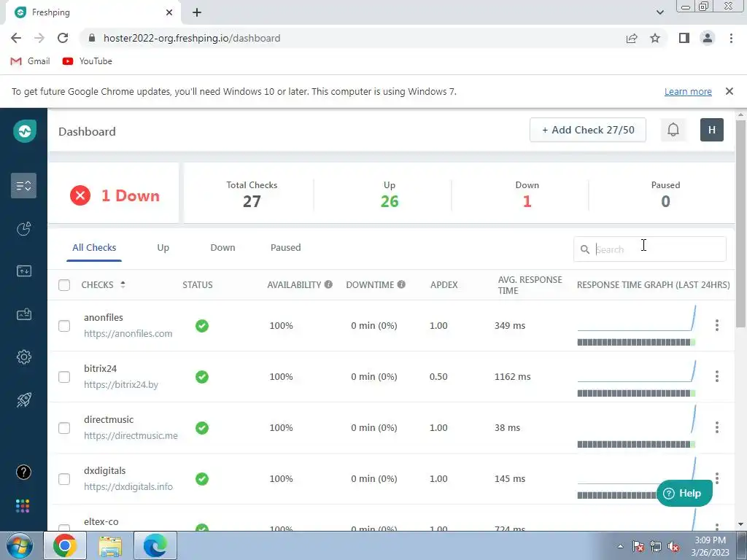Click the search magnifier icon
The height and width of the screenshot is (560, 747).
point(584,249)
